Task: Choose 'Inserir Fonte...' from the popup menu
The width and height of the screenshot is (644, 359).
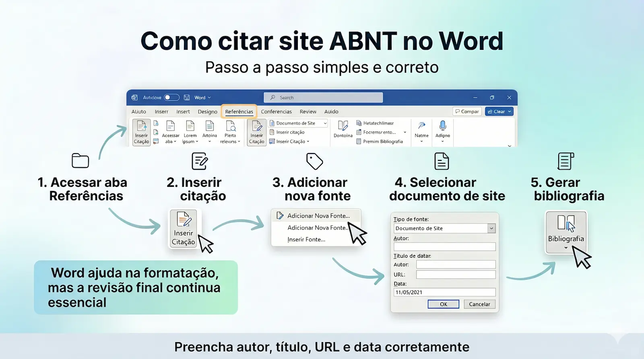Action: (x=306, y=240)
